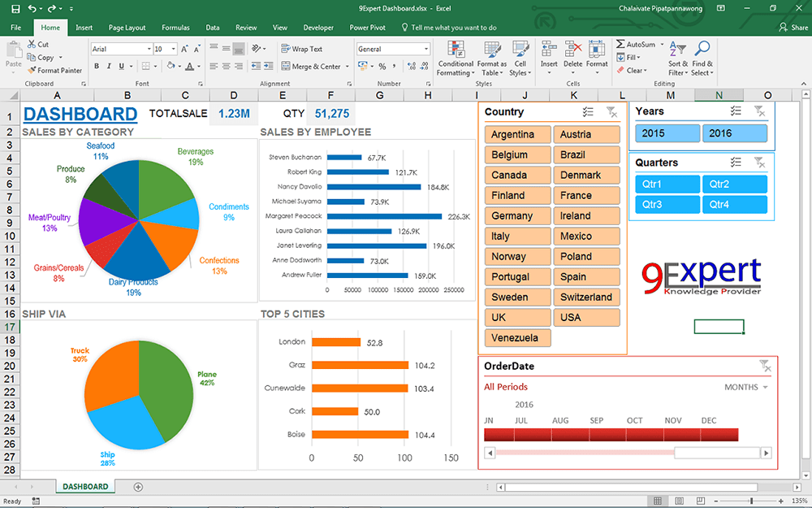
Task: Toggle bold formatting in the Font group
Action: 95,65
